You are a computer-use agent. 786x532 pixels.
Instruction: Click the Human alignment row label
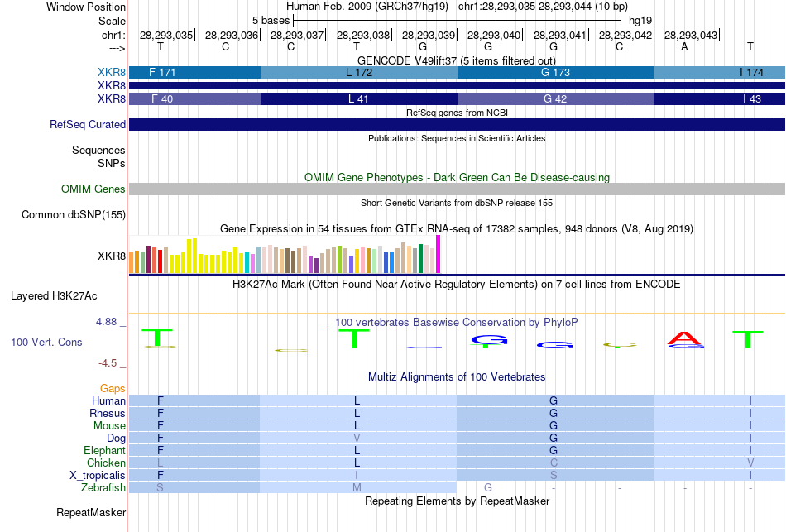pyautogui.click(x=108, y=400)
